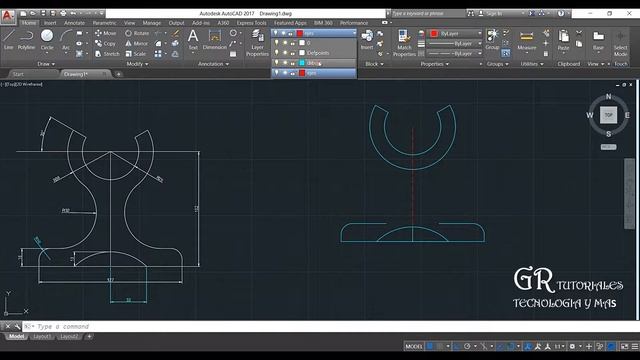This screenshot has width=640, height=360.
Task: Add a new drawing tab
Action: click(118, 74)
